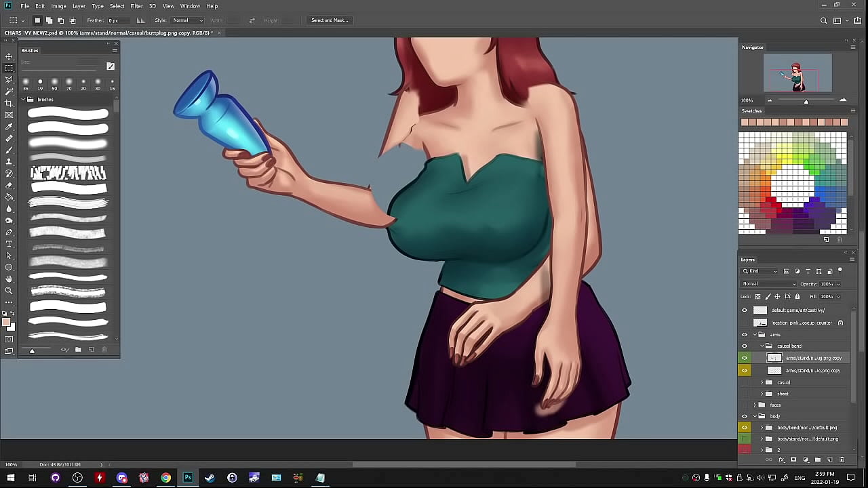This screenshot has width=868, height=488.
Task: Show the hidden faces group
Action: [745, 405]
